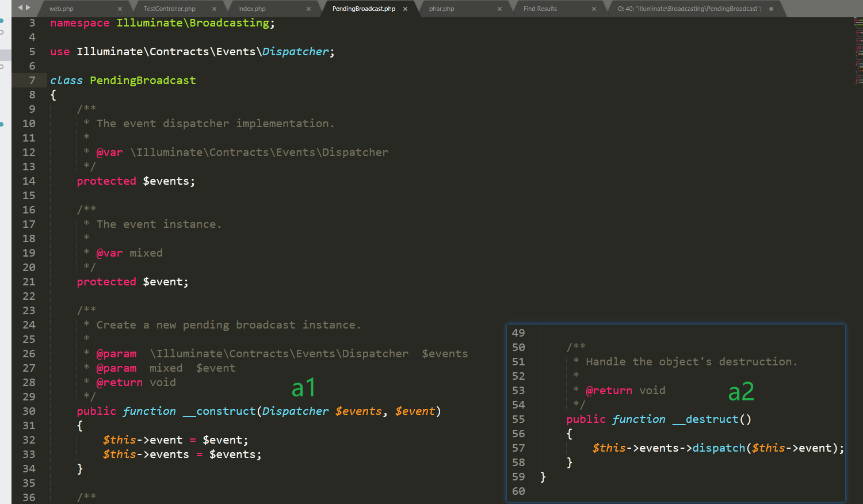Click 'protected' keyword on line 14
Viewport: 863px width, 504px height.
pos(106,181)
